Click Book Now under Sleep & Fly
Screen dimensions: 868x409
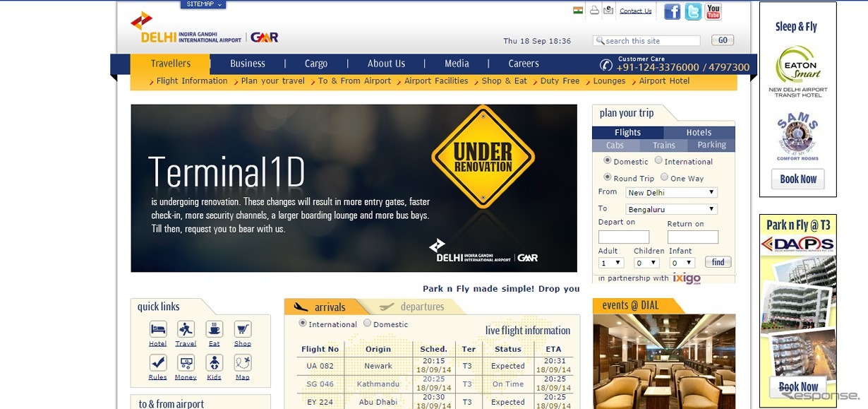(798, 179)
